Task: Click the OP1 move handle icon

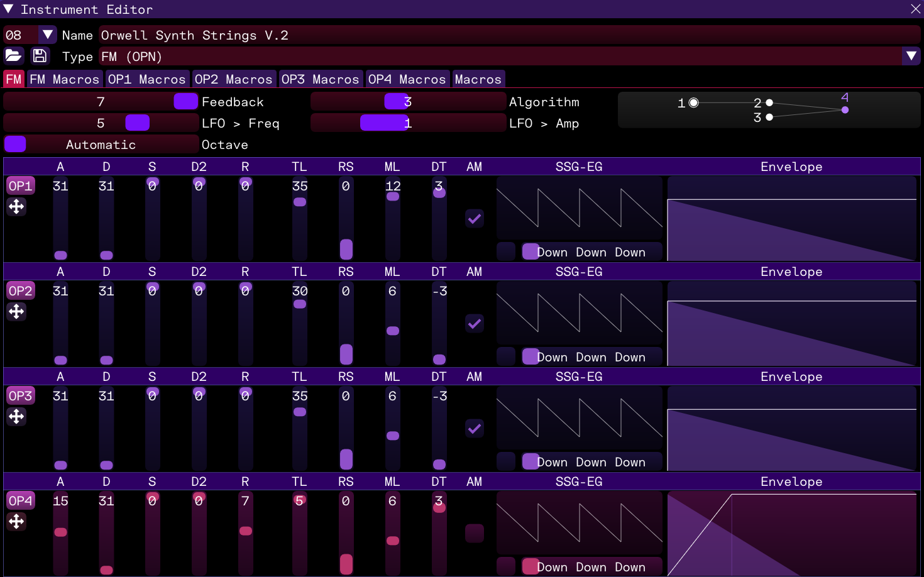Action: tap(16, 207)
